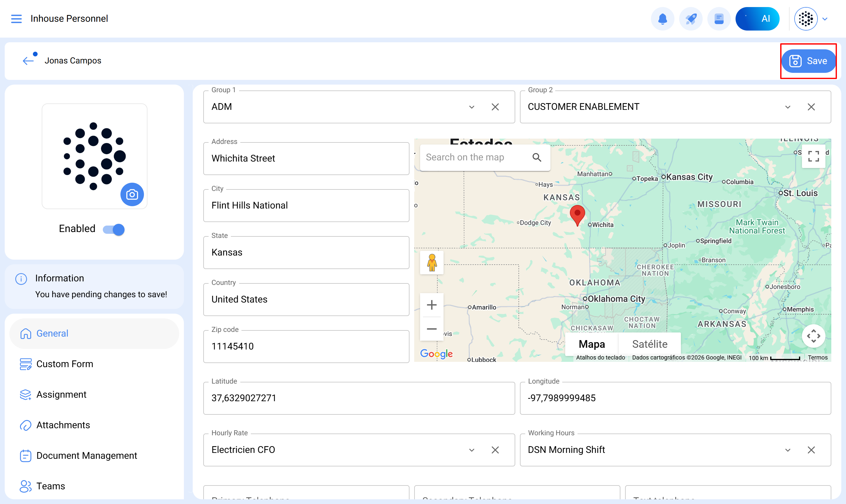Viewport: 846px width, 504px height.
Task: Click the camera icon to change photo
Action: [132, 195]
